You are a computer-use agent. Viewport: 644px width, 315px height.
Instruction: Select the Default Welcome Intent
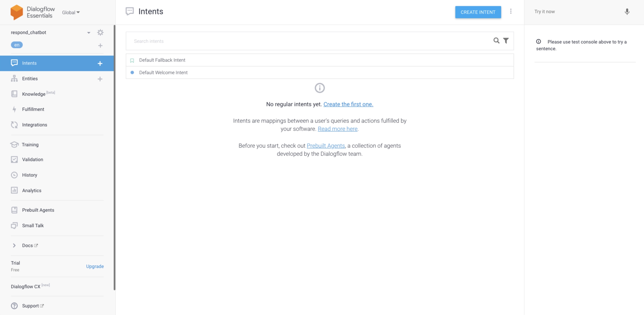tap(163, 72)
